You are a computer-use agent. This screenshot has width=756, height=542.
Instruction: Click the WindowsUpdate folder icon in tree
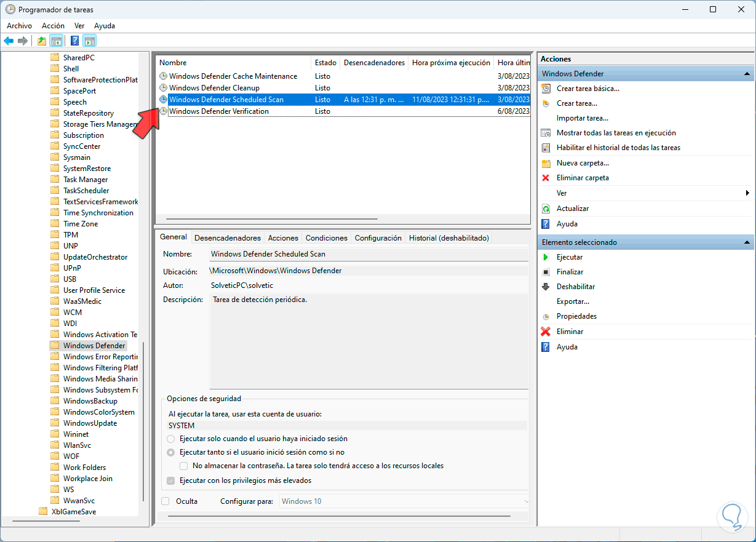pyautogui.click(x=55, y=423)
